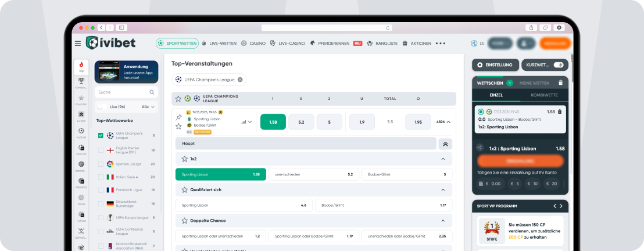644x251 pixels.
Task: Collapse the Qualifiziert sich section
Action: click(x=443, y=190)
